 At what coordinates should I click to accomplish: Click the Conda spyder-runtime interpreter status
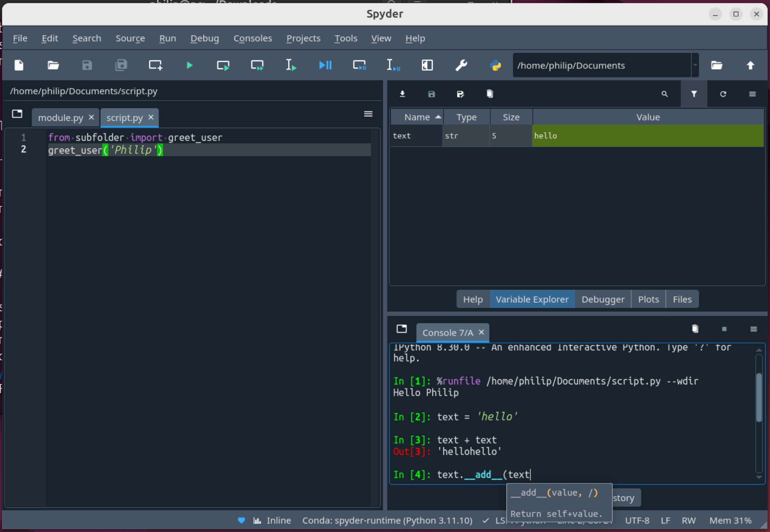[387, 520]
